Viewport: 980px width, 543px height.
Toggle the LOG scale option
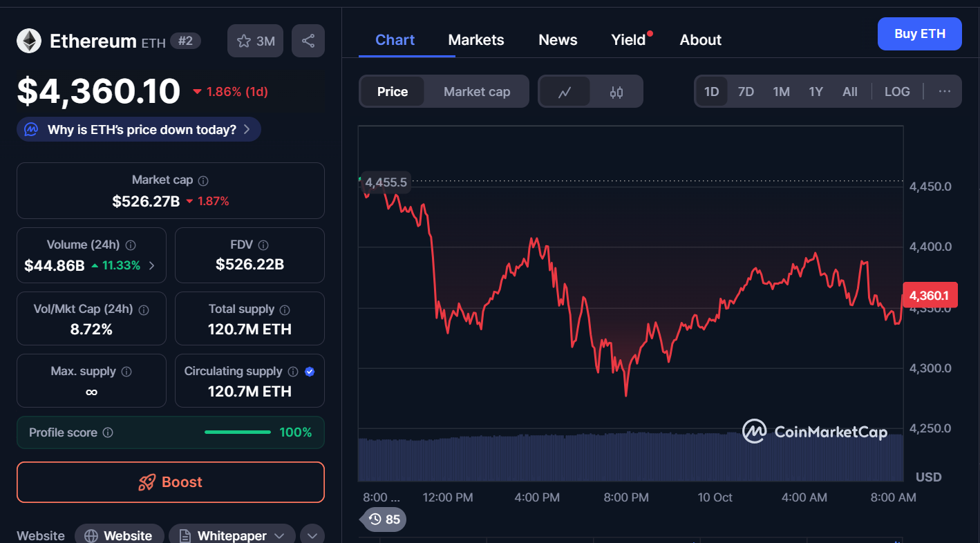(x=897, y=91)
